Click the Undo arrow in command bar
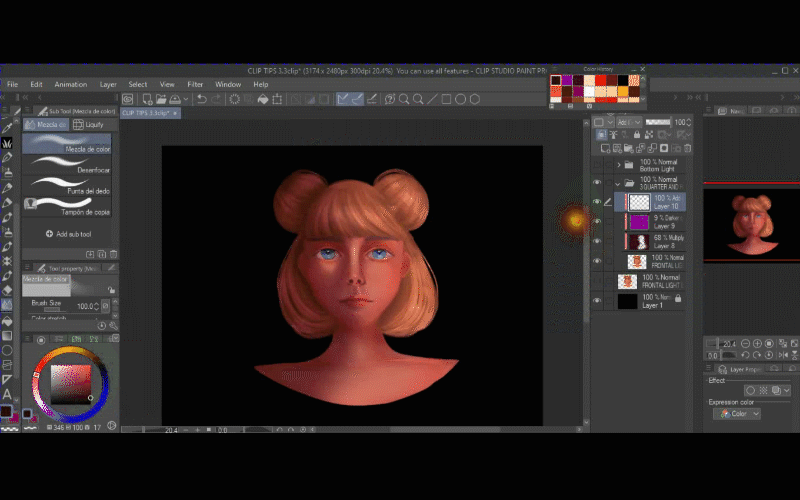 (202, 100)
